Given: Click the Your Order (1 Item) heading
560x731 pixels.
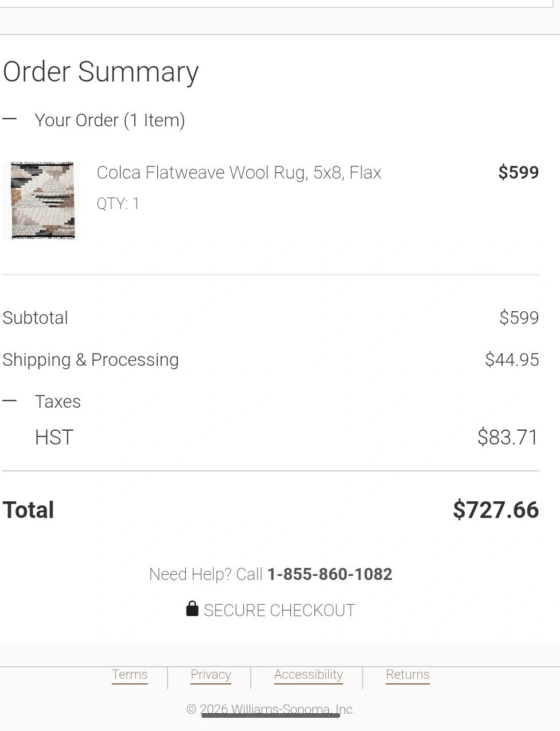Looking at the screenshot, I should [x=110, y=120].
